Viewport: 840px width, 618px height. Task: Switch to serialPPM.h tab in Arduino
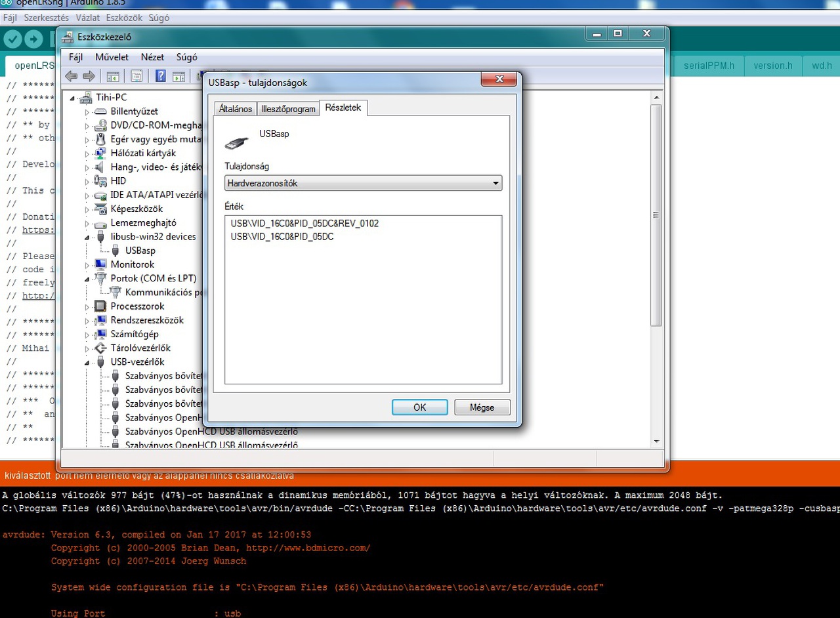tap(709, 66)
